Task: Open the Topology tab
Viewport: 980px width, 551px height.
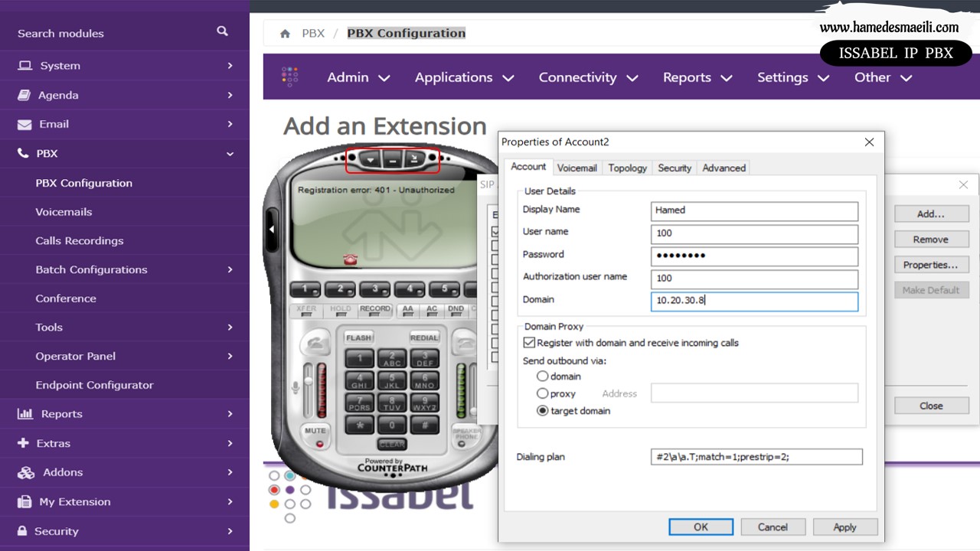Action: tap(627, 168)
